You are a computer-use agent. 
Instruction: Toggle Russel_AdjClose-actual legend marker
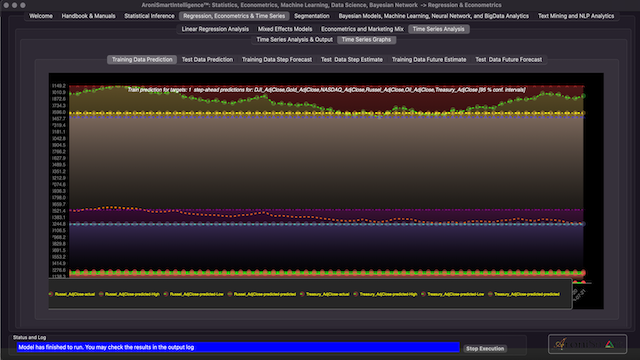pos(51,294)
